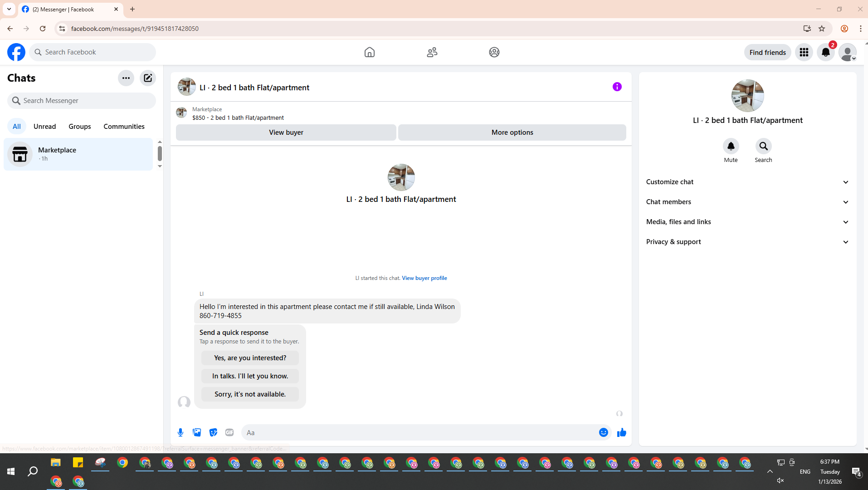The width and height of the screenshot is (868, 490).
Task: Choose a GIF icon
Action: click(x=229, y=432)
